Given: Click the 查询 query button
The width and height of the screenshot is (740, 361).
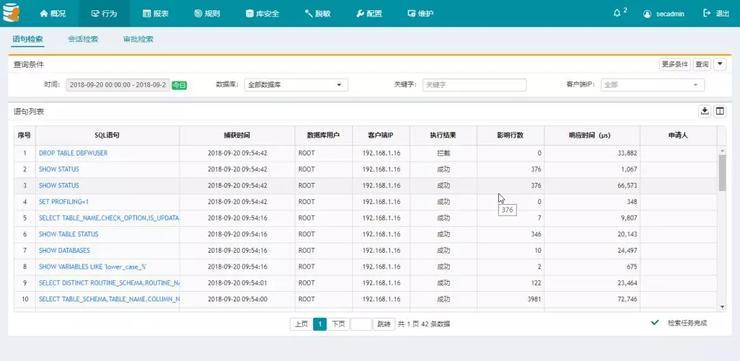Looking at the screenshot, I should [x=702, y=64].
